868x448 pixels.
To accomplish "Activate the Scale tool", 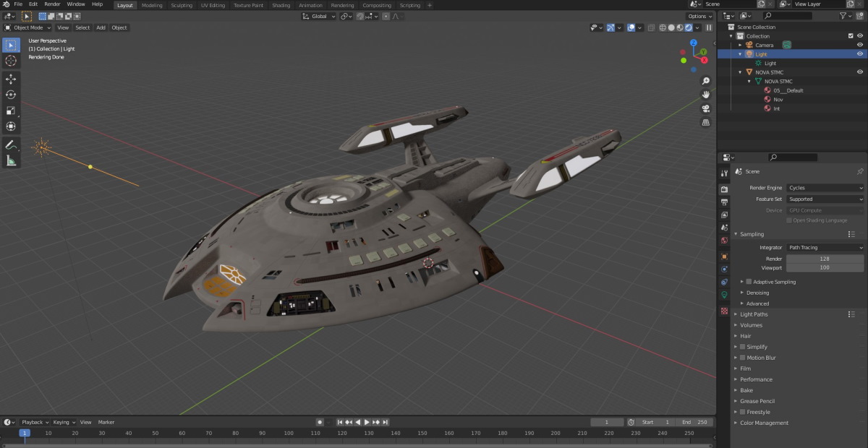I will [x=11, y=111].
